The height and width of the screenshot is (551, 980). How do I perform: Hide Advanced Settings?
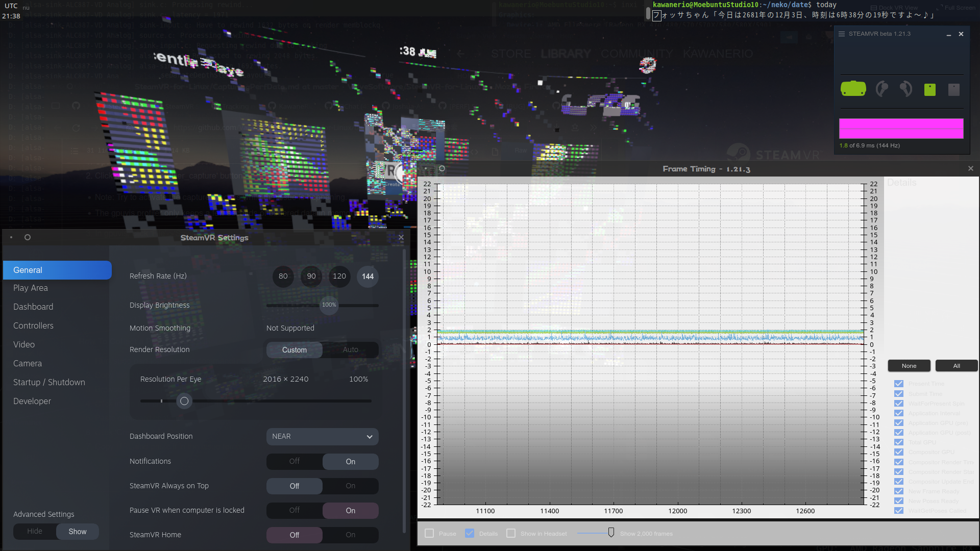pos(35,532)
